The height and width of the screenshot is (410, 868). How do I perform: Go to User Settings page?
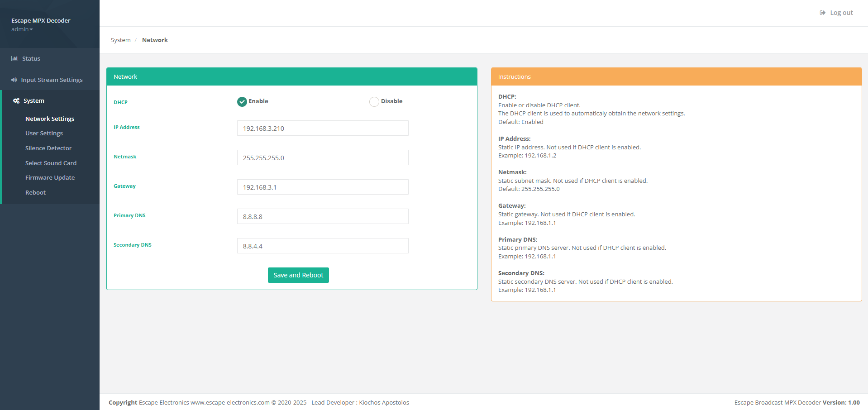coord(44,133)
